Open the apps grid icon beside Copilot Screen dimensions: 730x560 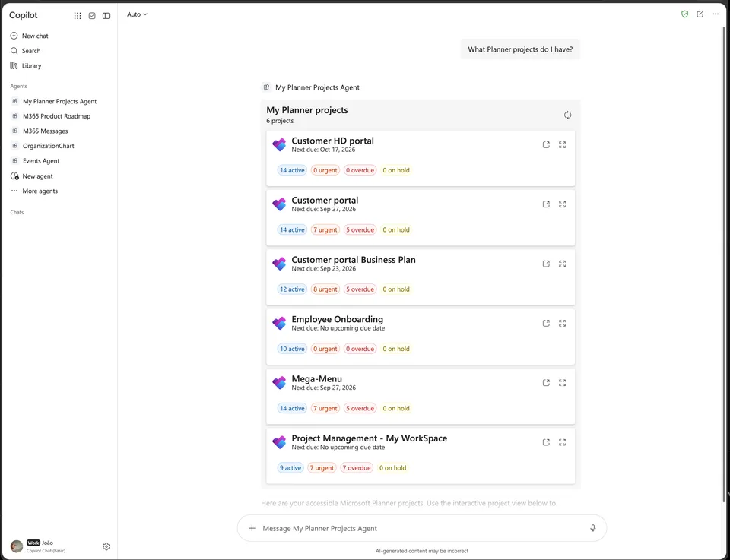click(x=78, y=16)
